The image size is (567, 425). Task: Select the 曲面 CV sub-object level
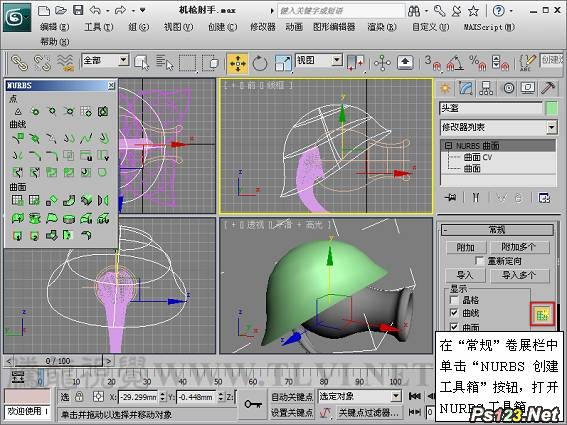pyautogui.click(x=478, y=157)
